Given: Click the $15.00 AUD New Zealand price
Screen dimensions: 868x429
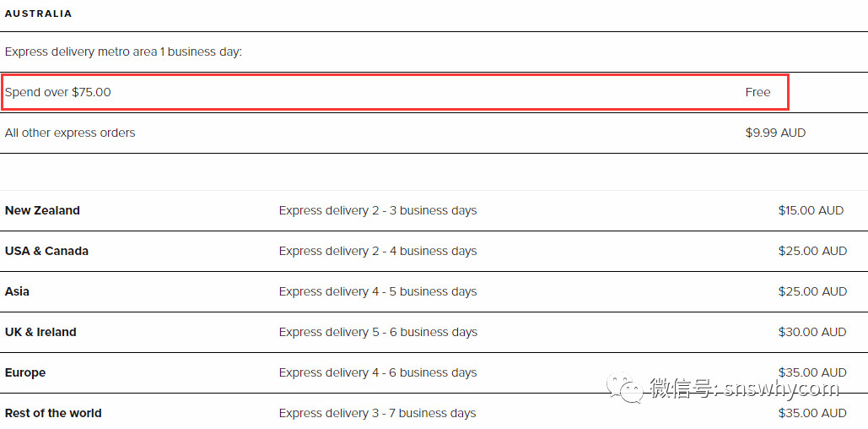Looking at the screenshot, I should 811,210.
